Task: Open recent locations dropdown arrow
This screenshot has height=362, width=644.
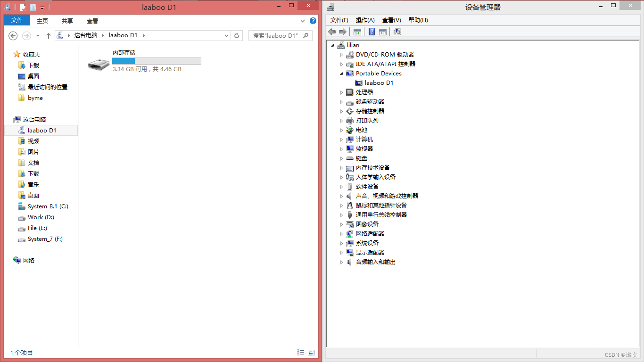Action: [x=38, y=36]
